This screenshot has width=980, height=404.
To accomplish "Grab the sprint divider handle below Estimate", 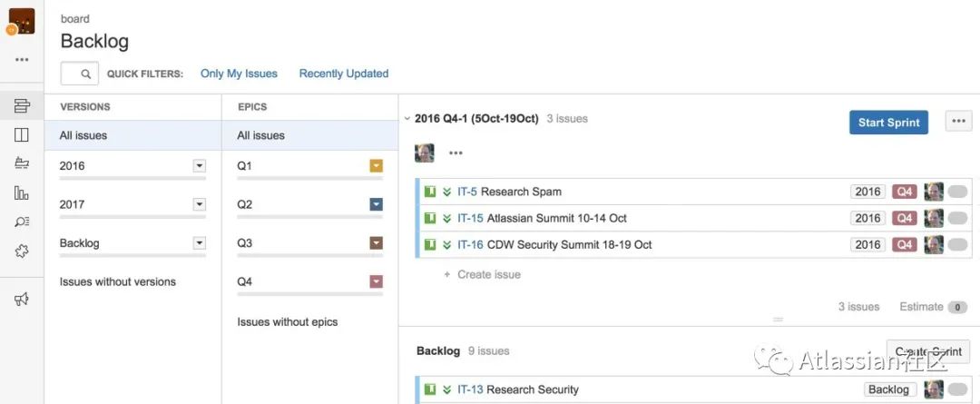I will coord(779,319).
